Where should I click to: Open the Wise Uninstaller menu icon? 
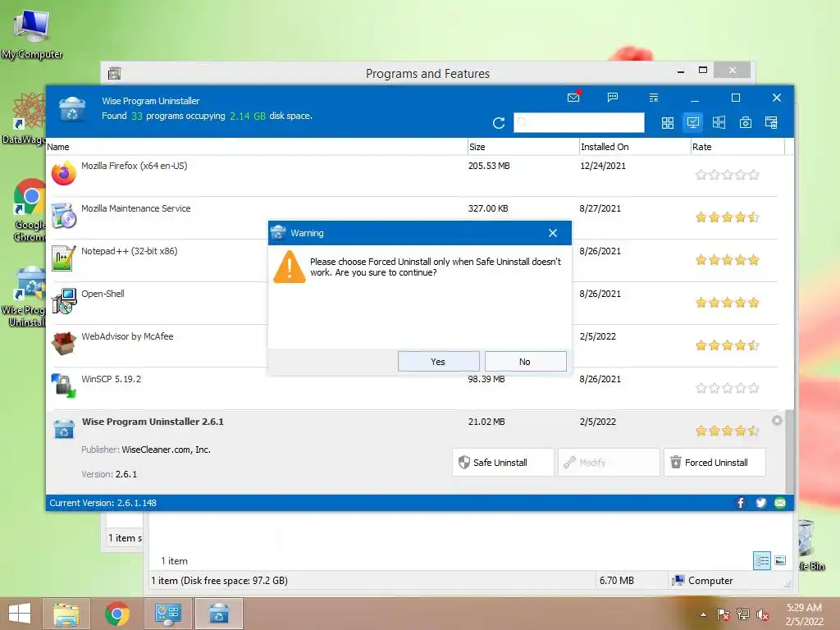click(x=654, y=98)
